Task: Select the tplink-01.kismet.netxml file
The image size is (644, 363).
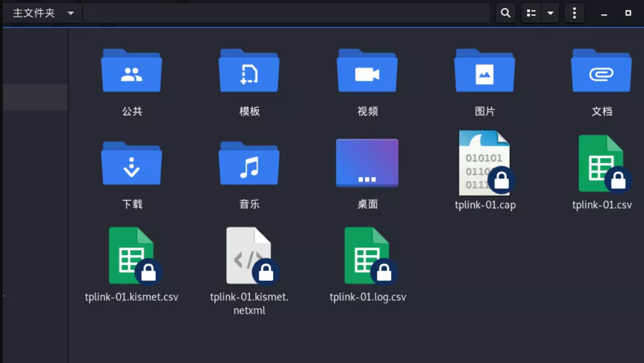Action: [x=249, y=256]
